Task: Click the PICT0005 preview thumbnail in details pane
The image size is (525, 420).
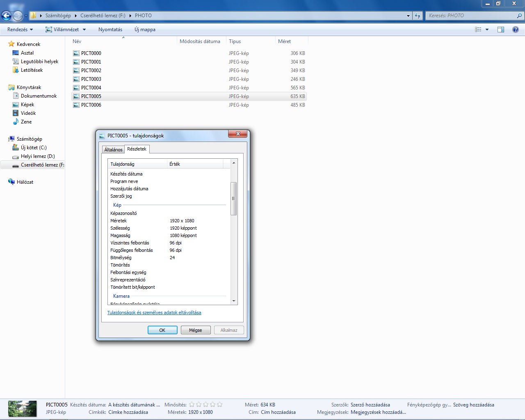Action: 22,409
